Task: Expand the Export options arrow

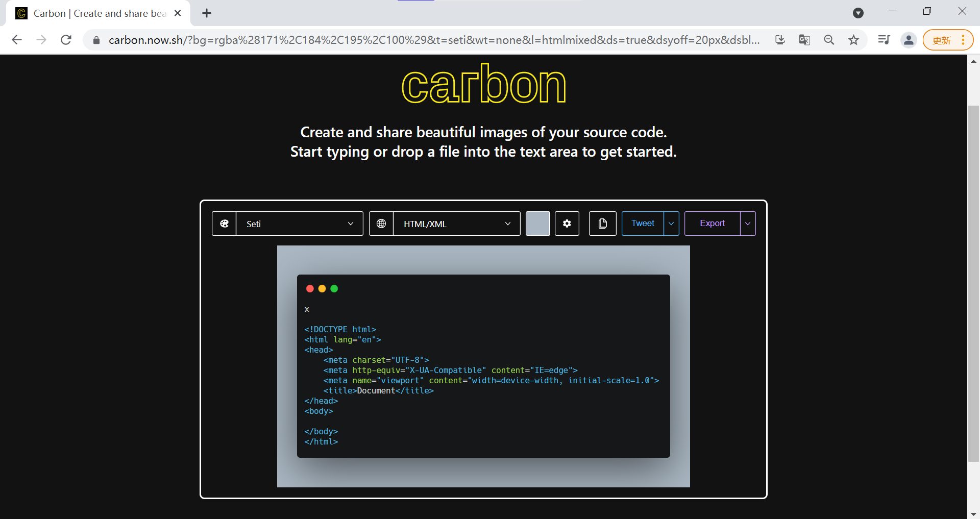Action: coord(748,224)
